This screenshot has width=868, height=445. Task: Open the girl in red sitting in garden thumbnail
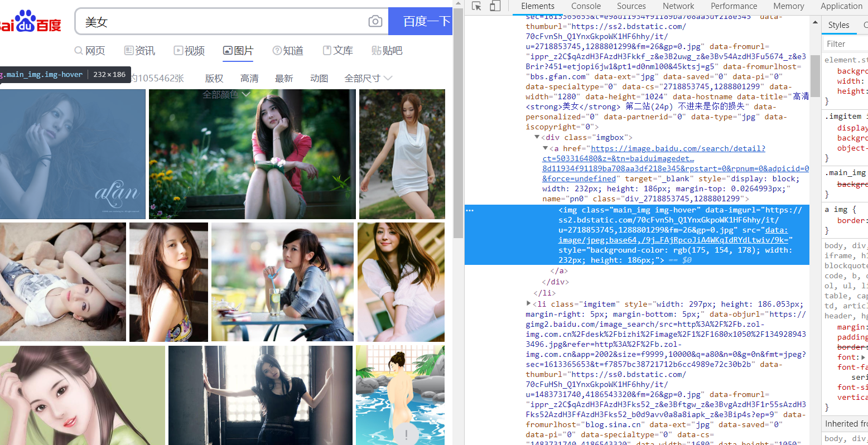coord(252,154)
